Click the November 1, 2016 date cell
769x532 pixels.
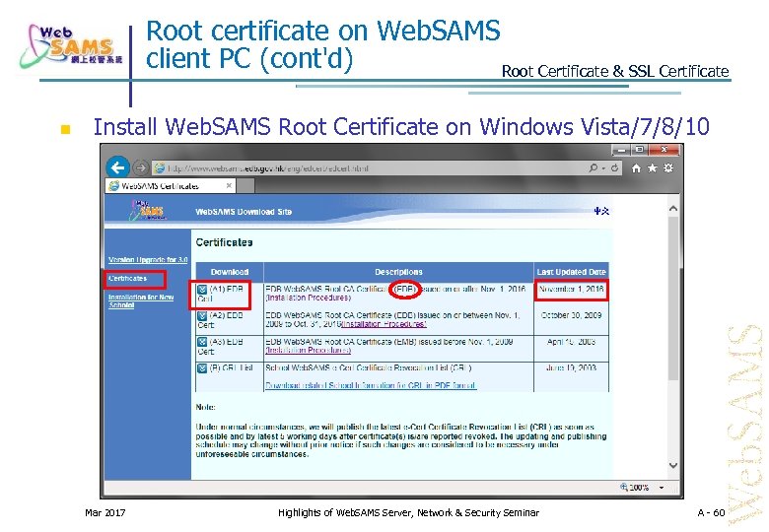click(x=572, y=290)
